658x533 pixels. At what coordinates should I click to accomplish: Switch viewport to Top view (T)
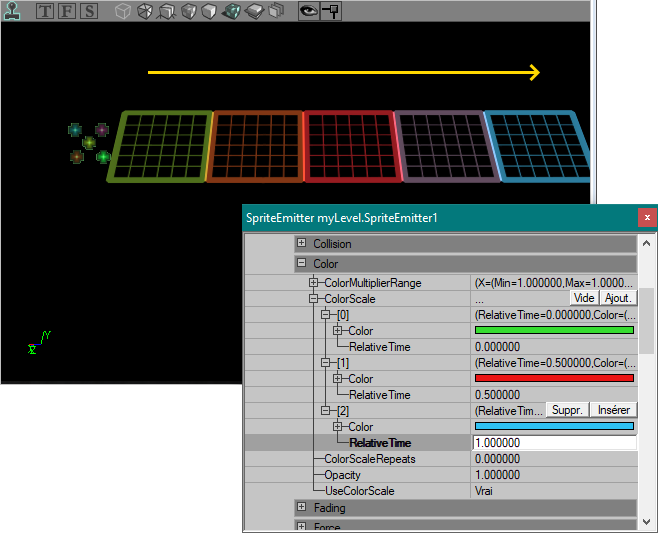(45, 11)
